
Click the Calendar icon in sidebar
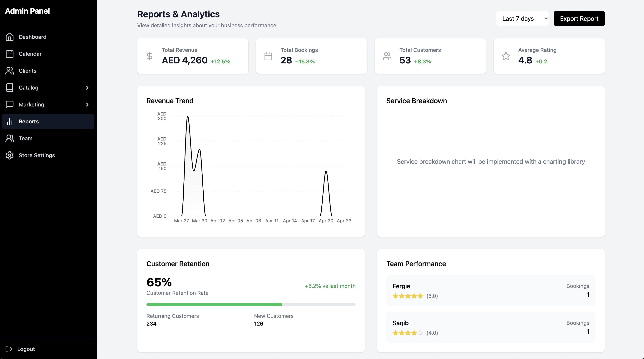click(9, 54)
